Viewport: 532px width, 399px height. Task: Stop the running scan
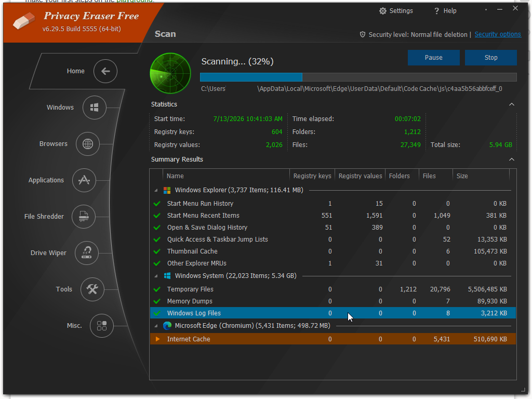(490, 58)
